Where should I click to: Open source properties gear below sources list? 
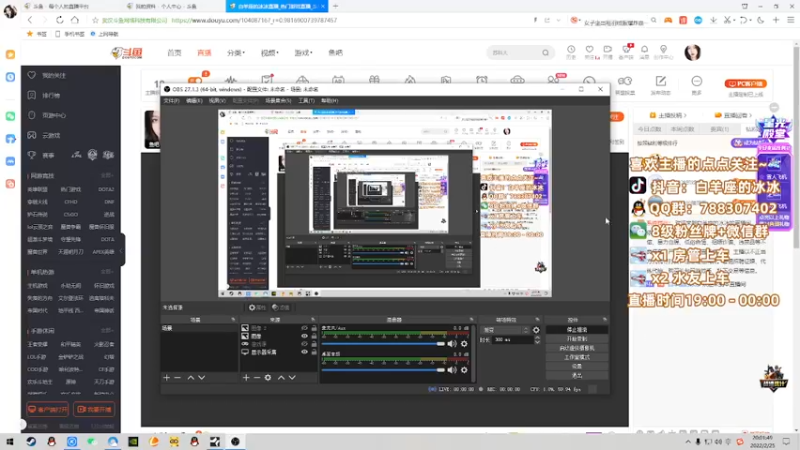[268, 378]
